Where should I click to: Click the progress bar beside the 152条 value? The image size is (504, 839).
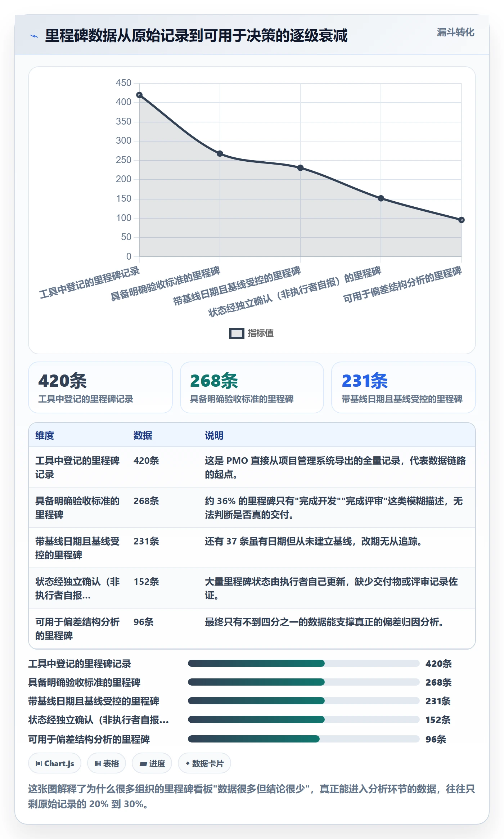coord(304,719)
